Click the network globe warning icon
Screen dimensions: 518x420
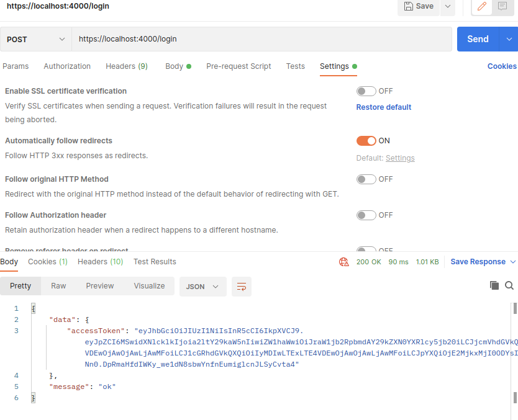click(344, 262)
